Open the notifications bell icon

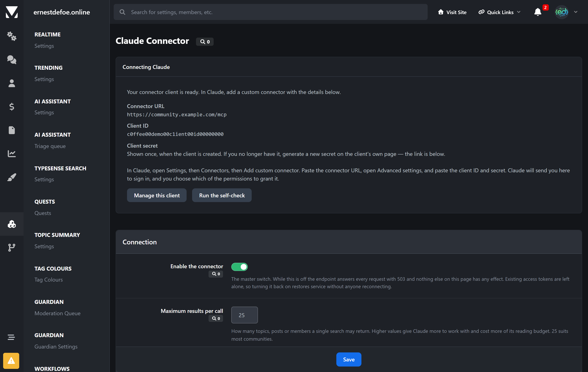point(538,12)
